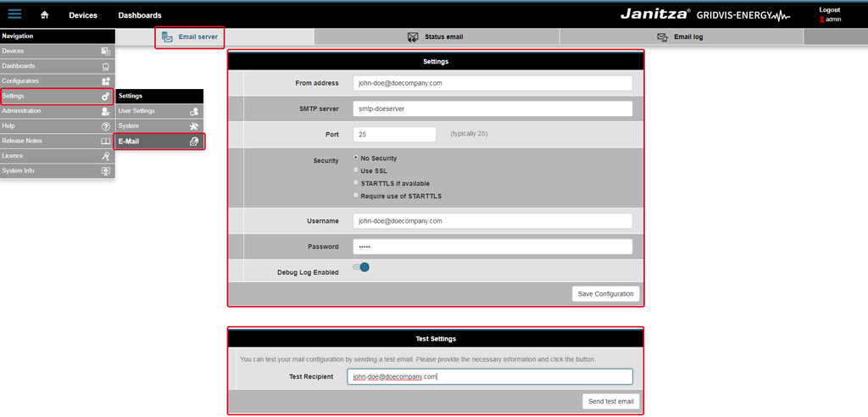Click the Devices icon in Navigation panel
Screen dimensions: 868x417
click(106, 52)
